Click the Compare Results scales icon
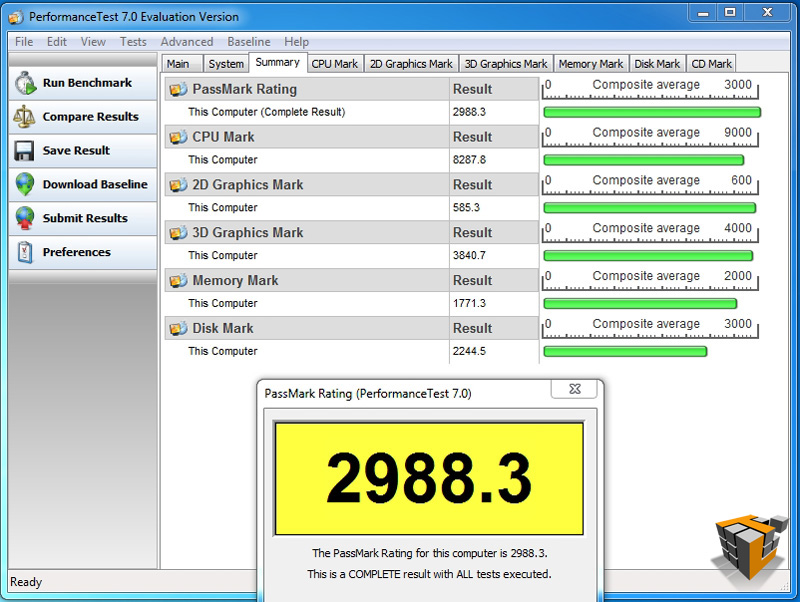The image size is (800, 602). tap(24, 117)
